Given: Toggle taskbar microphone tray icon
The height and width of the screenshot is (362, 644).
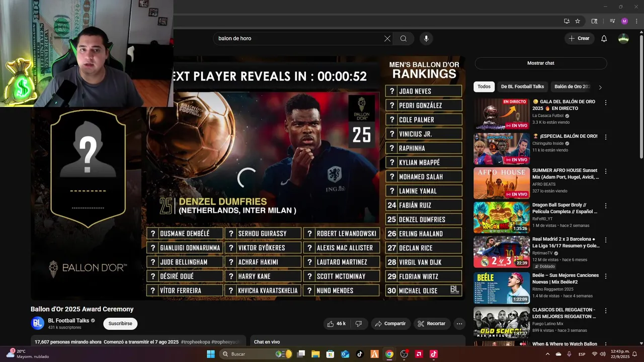Looking at the screenshot, I should (x=569, y=354).
